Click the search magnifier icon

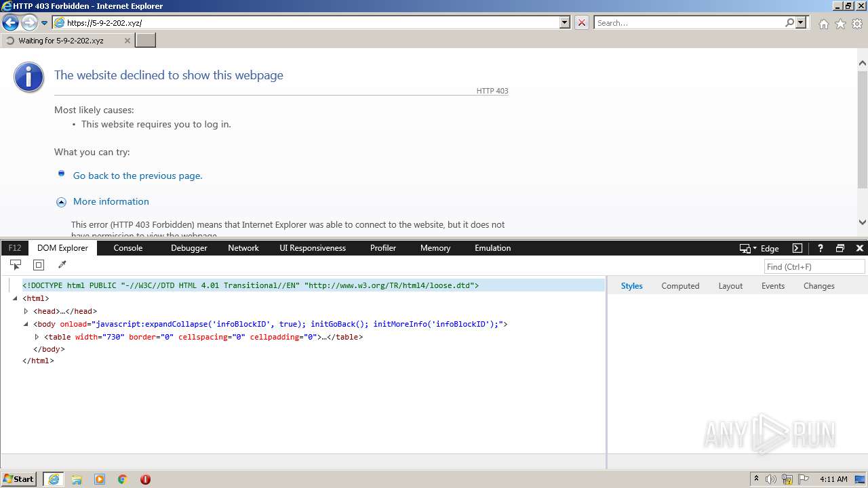point(789,22)
